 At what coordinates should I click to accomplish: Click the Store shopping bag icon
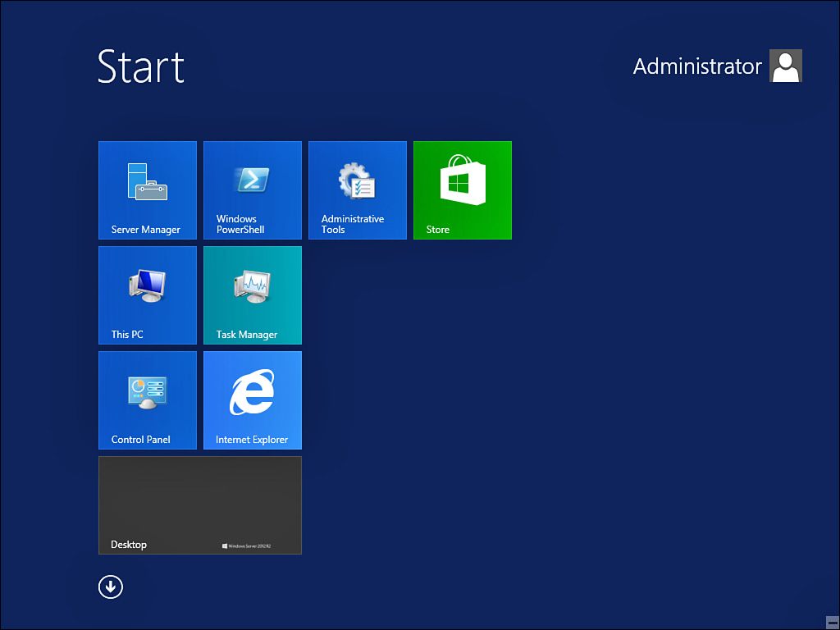[x=463, y=180]
